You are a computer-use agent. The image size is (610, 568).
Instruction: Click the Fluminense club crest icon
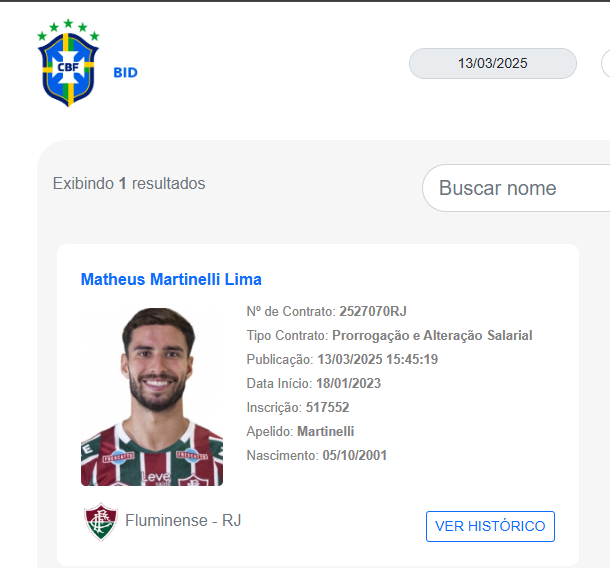(101, 521)
